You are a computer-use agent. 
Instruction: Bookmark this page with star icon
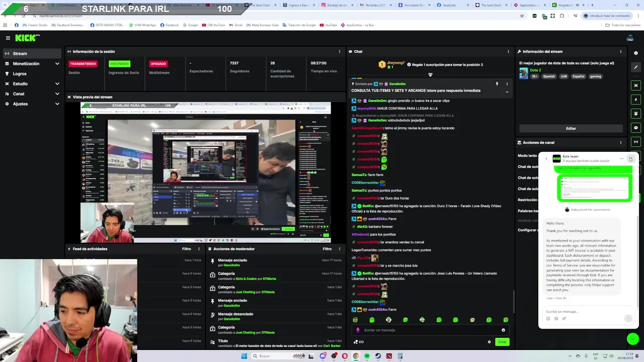click(x=522, y=16)
